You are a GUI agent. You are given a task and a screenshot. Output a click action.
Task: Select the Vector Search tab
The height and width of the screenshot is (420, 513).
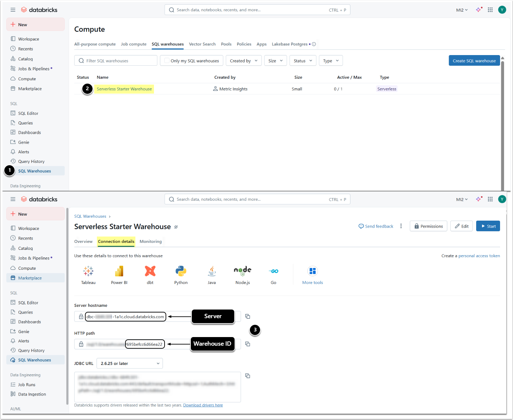(x=202, y=44)
